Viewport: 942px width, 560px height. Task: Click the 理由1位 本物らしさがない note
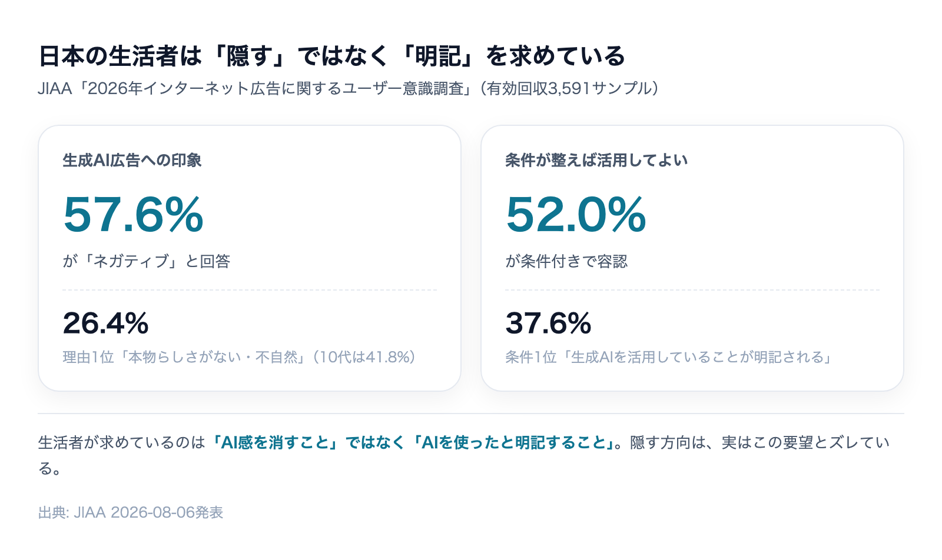coord(240,357)
